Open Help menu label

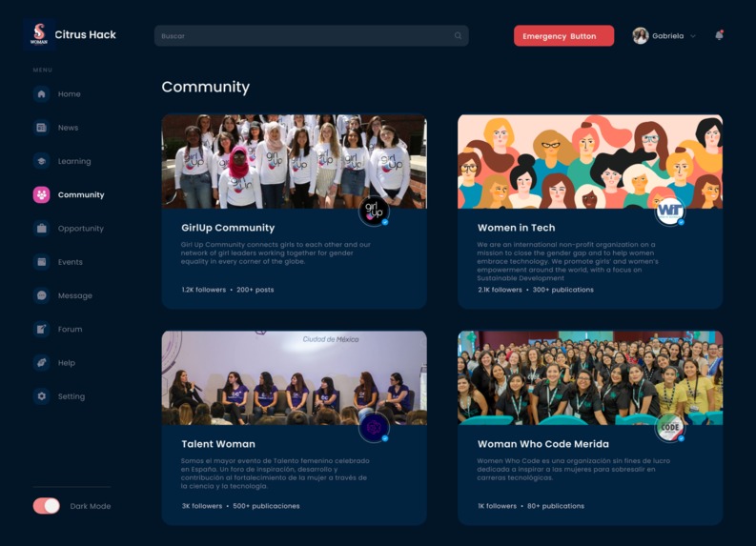(67, 363)
